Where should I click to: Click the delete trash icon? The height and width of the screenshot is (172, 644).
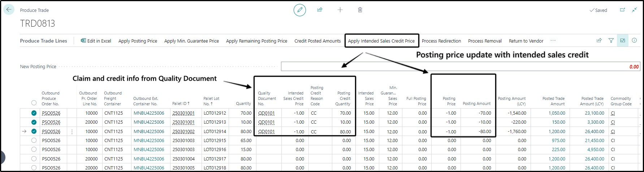tap(360, 10)
